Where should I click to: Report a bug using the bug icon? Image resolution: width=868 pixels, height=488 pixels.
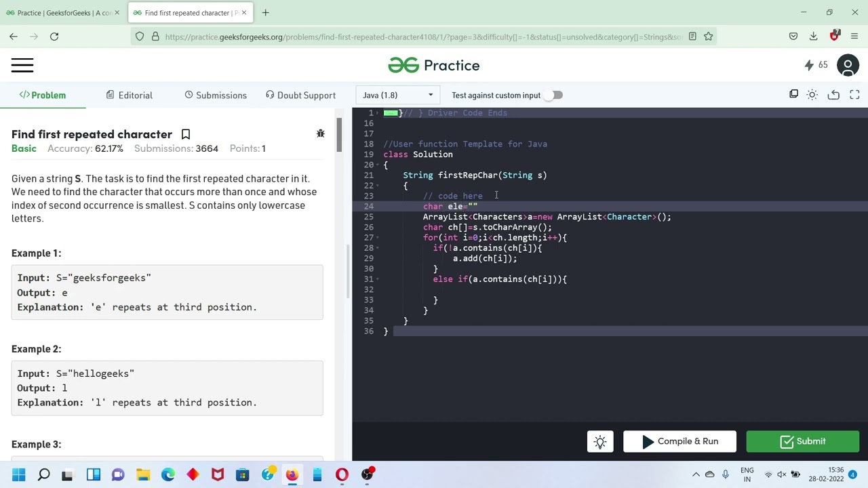point(321,134)
